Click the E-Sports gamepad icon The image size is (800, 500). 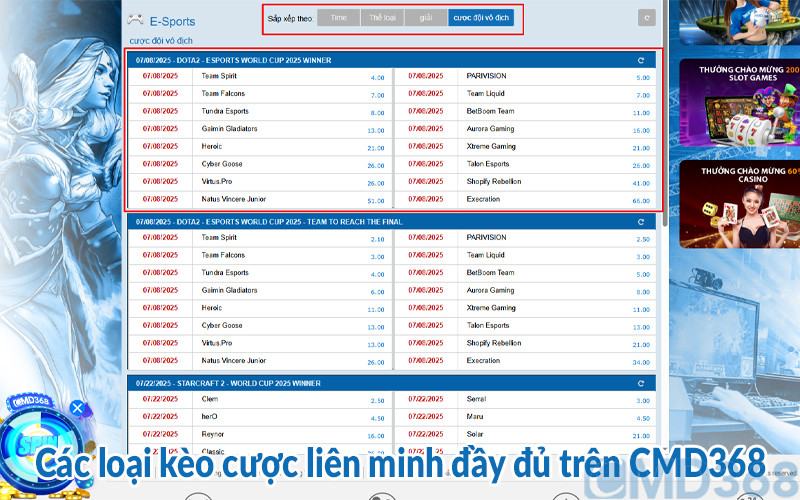point(135,20)
